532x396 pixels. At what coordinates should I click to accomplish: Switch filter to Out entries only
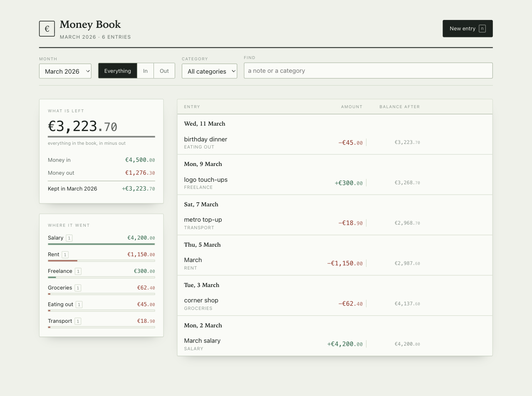point(164,71)
